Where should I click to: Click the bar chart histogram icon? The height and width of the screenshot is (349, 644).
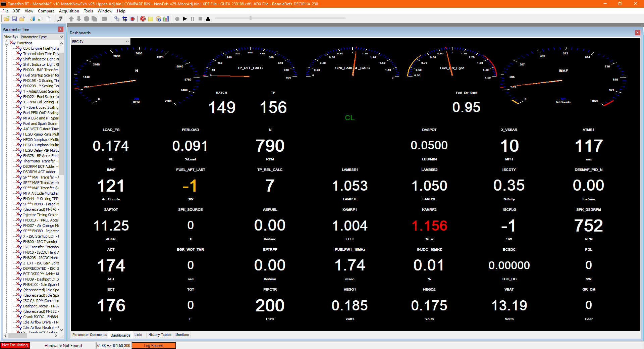click(x=166, y=19)
